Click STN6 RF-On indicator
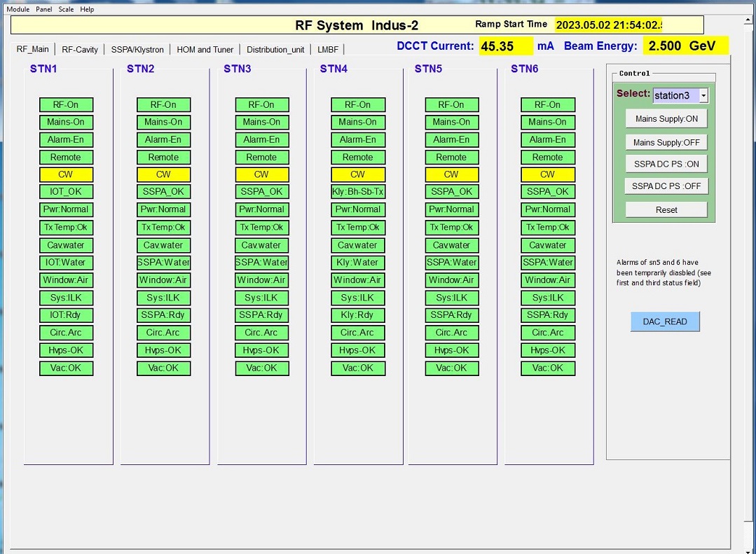 548,104
